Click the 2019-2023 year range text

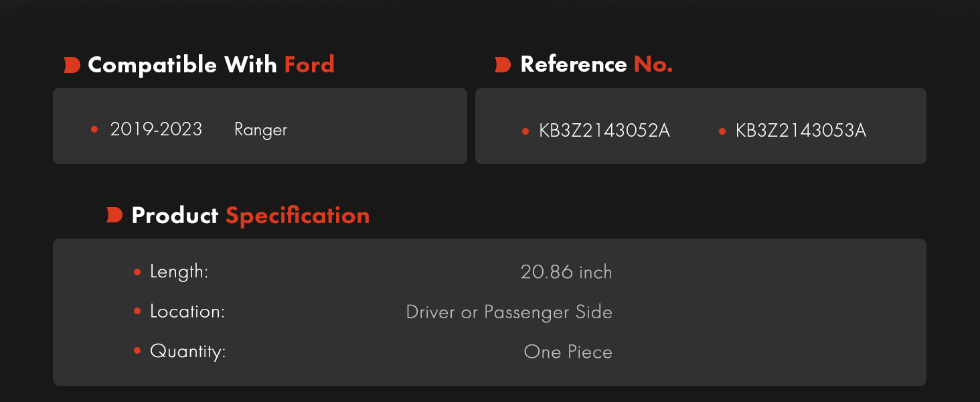pyautogui.click(x=156, y=129)
